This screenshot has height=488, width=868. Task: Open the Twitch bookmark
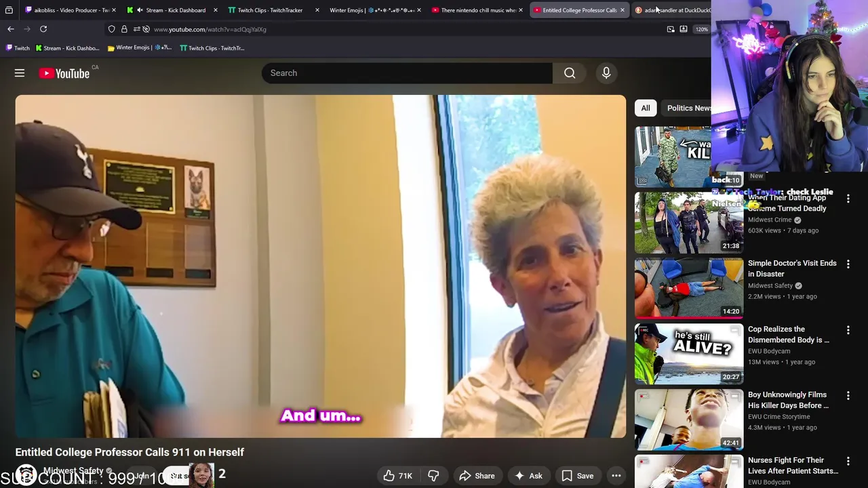tap(18, 48)
